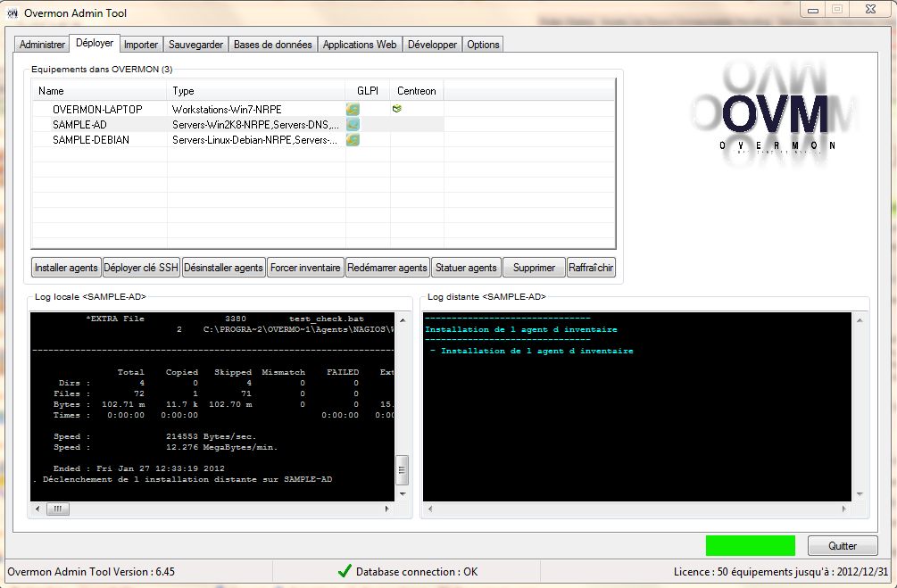Click remote log scroll right arrow

844,509
